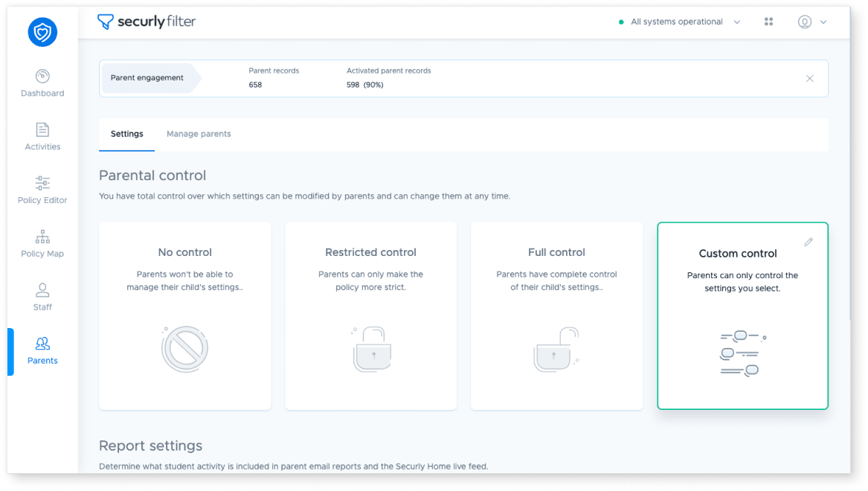
Task: Open the Policy Map hierarchy icon
Action: pos(42,237)
